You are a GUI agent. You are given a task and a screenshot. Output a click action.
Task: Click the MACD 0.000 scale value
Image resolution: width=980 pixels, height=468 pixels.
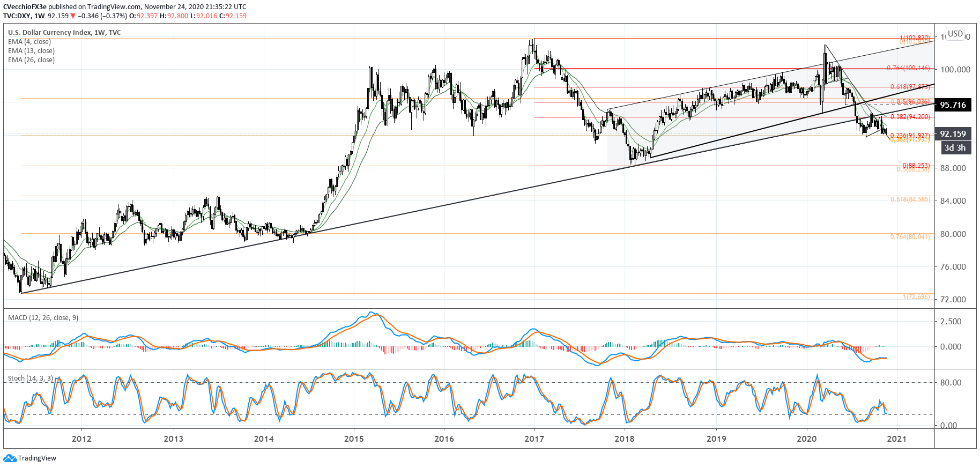[x=951, y=347]
